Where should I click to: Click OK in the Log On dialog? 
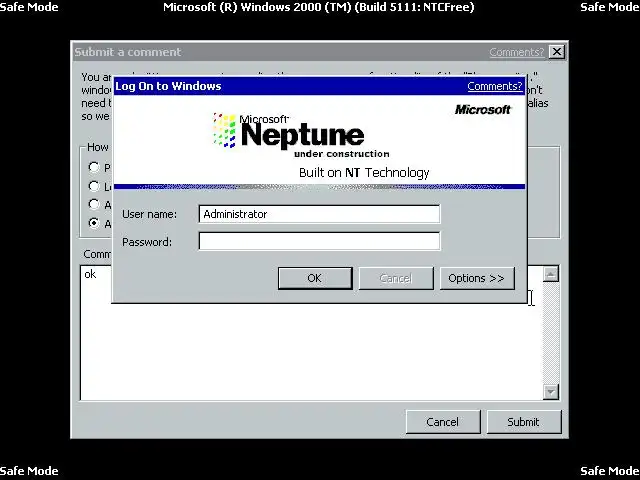point(315,278)
